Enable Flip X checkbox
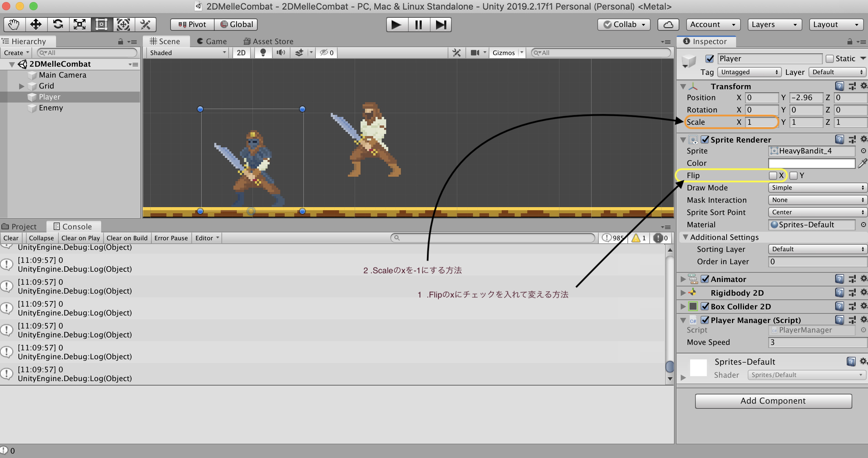This screenshot has width=868, height=458. pos(773,176)
